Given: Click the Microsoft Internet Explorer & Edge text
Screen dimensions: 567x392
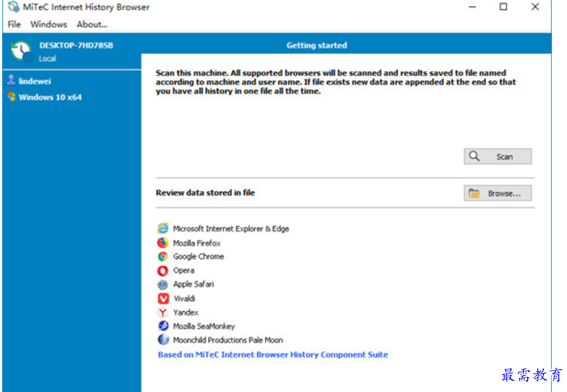Looking at the screenshot, I should point(231,229).
